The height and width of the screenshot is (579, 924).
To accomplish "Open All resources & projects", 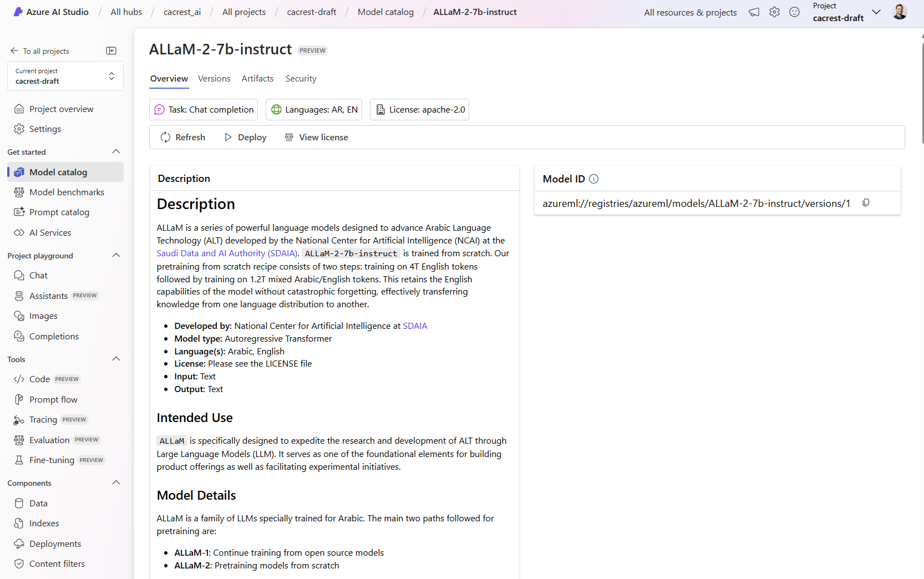I will click(x=691, y=13).
